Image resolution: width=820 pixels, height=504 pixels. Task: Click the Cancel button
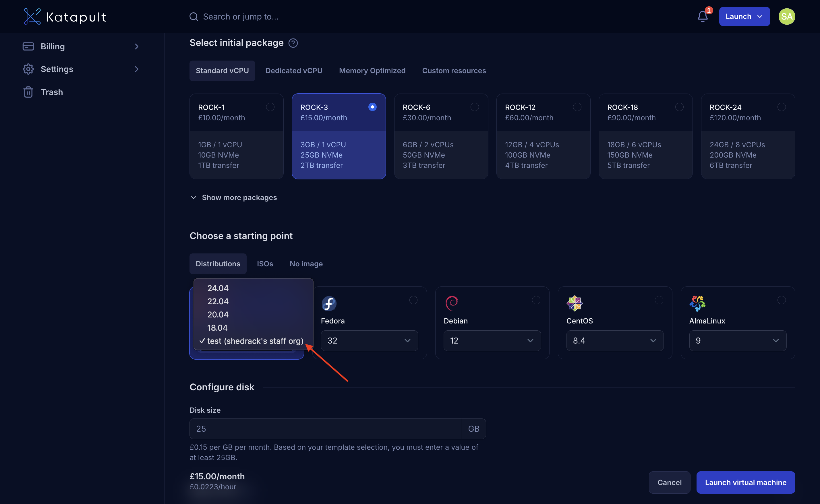[x=669, y=482]
